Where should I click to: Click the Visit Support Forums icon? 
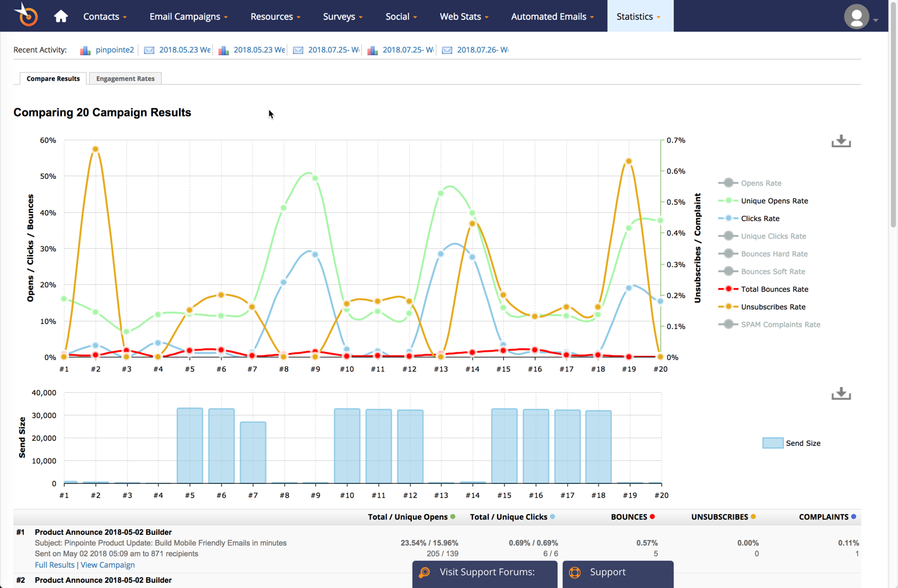[x=424, y=572]
